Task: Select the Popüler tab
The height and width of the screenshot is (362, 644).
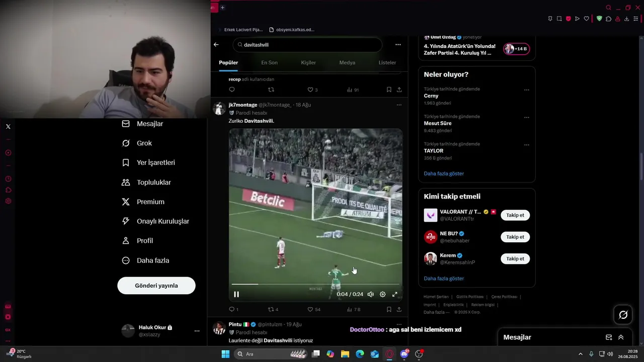Action: coord(228,63)
